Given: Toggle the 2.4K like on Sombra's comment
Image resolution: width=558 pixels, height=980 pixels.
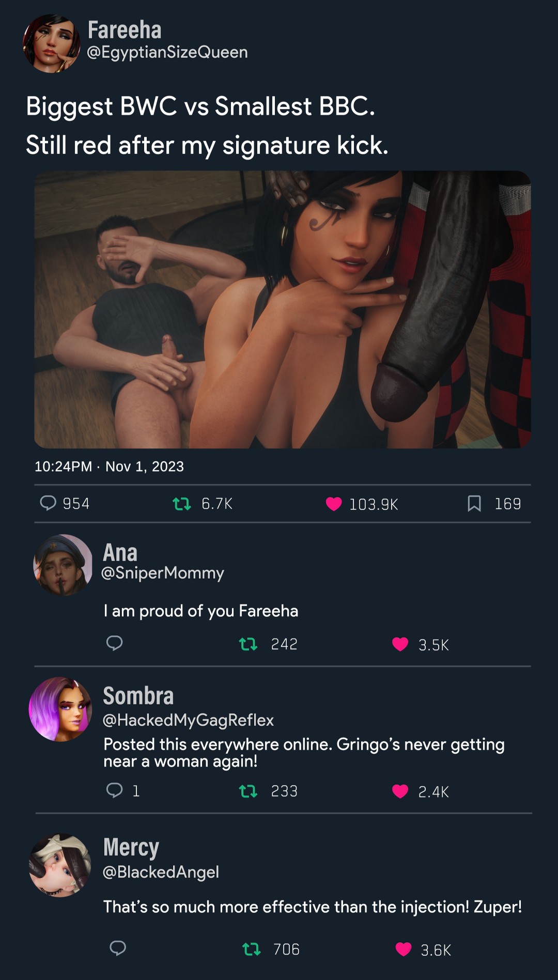Looking at the screenshot, I should pyautogui.click(x=400, y=791).
